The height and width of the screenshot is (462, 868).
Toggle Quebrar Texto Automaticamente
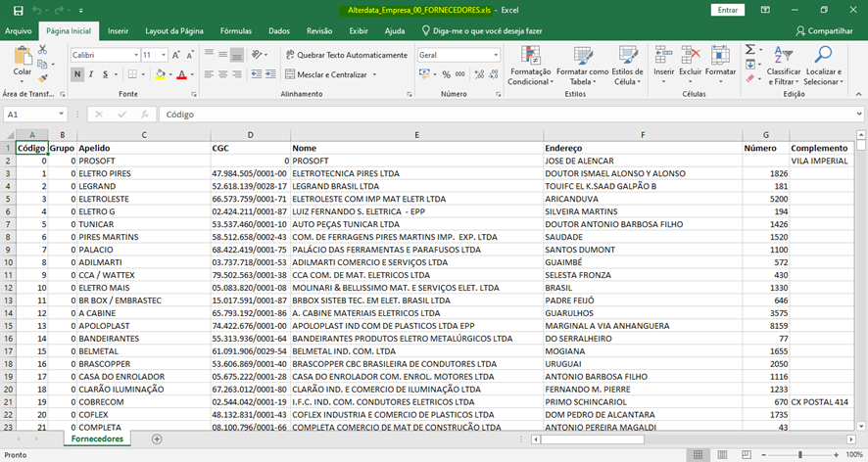coord(346,55)
